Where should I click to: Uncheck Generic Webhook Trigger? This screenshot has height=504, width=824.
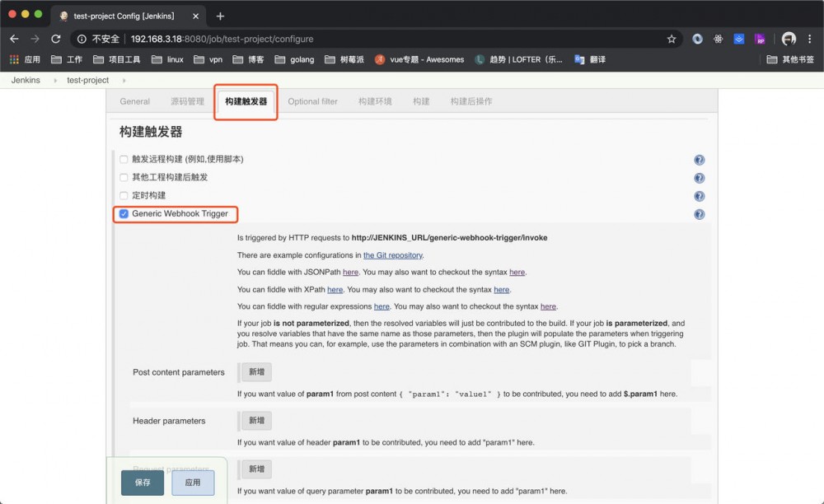pyautogui.click(x=124, y=214)
